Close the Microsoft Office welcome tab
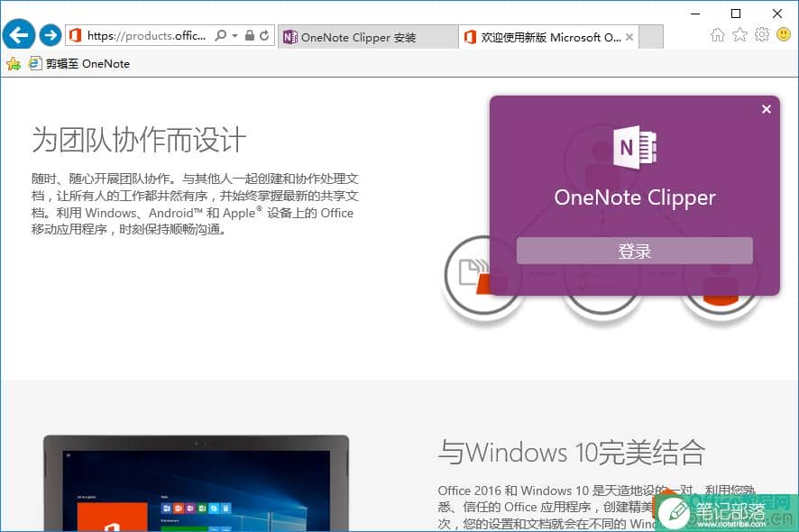 tap(629, 37)
